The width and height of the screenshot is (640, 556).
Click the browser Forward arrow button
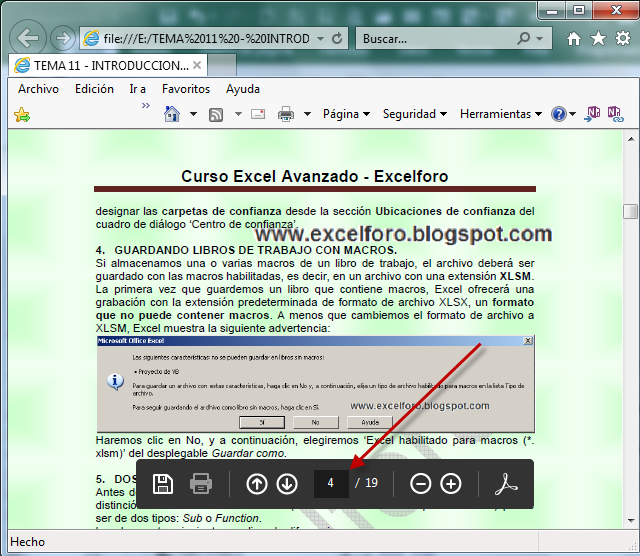62,38
